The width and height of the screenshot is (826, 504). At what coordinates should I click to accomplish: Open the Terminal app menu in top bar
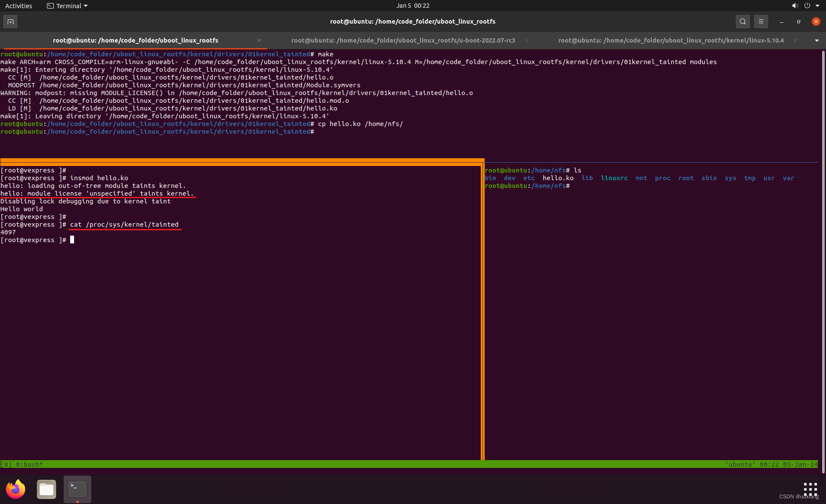tap(67, 6)
